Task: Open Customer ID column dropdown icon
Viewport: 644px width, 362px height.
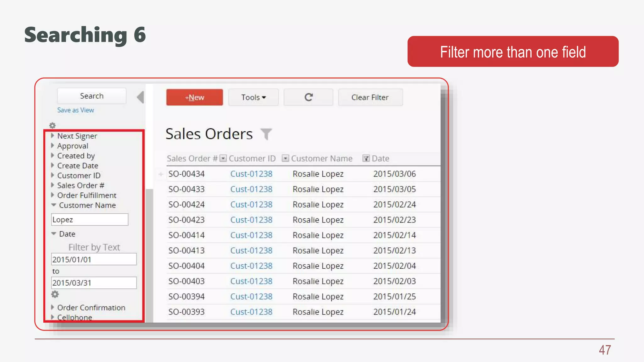Action: coord(223,158)
